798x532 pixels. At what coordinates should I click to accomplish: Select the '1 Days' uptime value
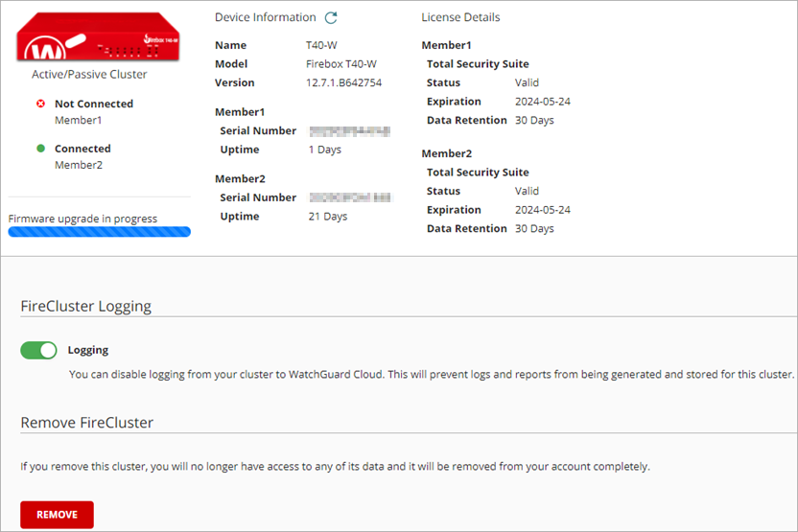click(x=325, y=150)
